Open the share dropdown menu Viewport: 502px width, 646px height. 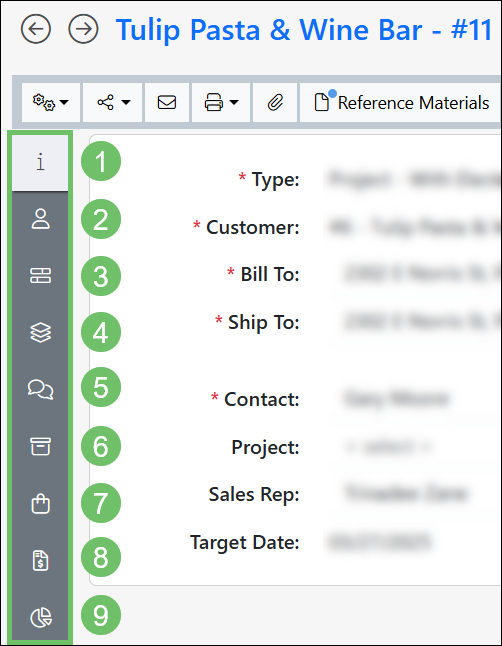pyautogui.click(x=113, y=103)
